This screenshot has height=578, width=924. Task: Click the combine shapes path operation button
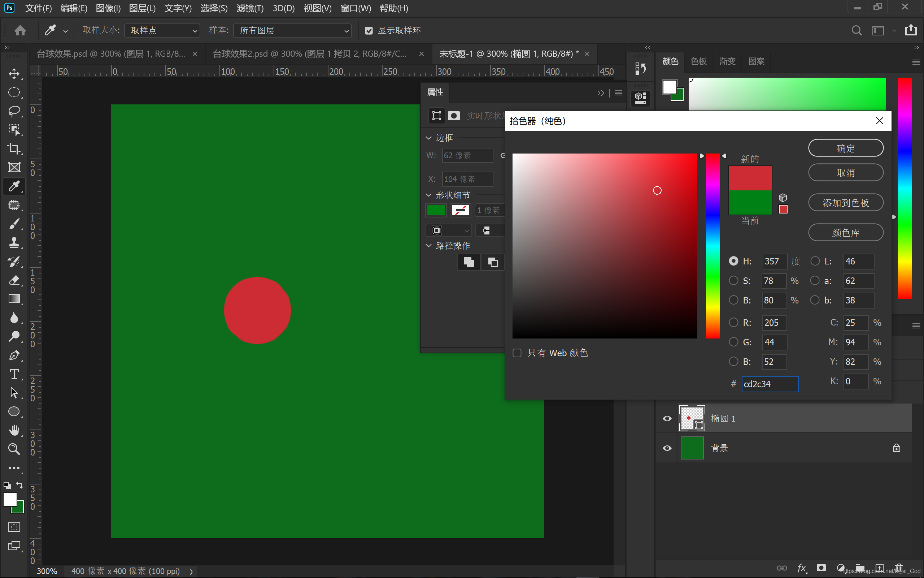point(469,262)
